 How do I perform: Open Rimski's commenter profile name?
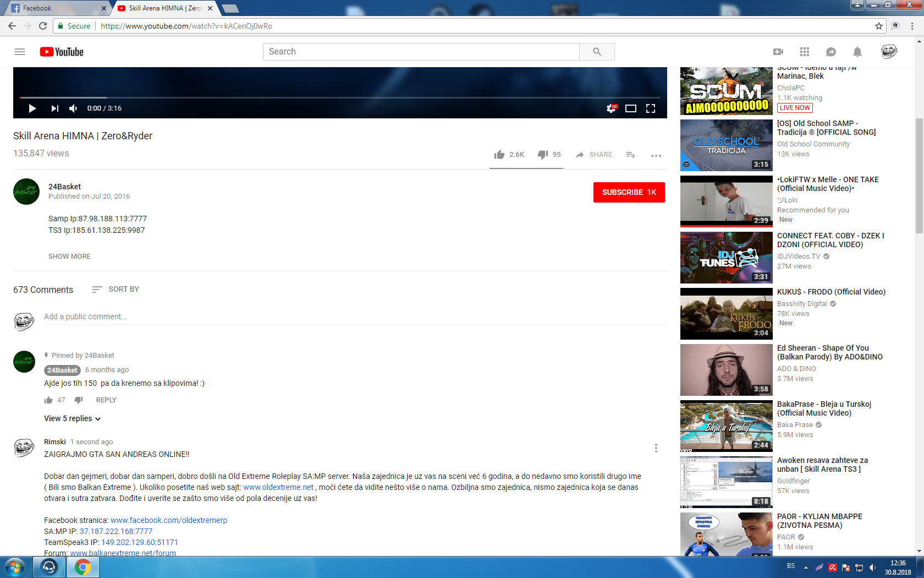(x=55, y=441)
